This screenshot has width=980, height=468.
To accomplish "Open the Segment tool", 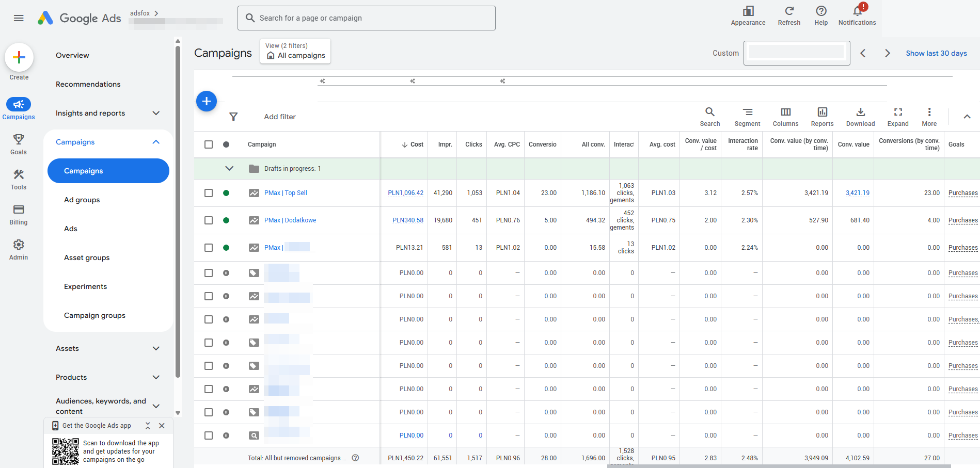I will (x=747, y=117).
